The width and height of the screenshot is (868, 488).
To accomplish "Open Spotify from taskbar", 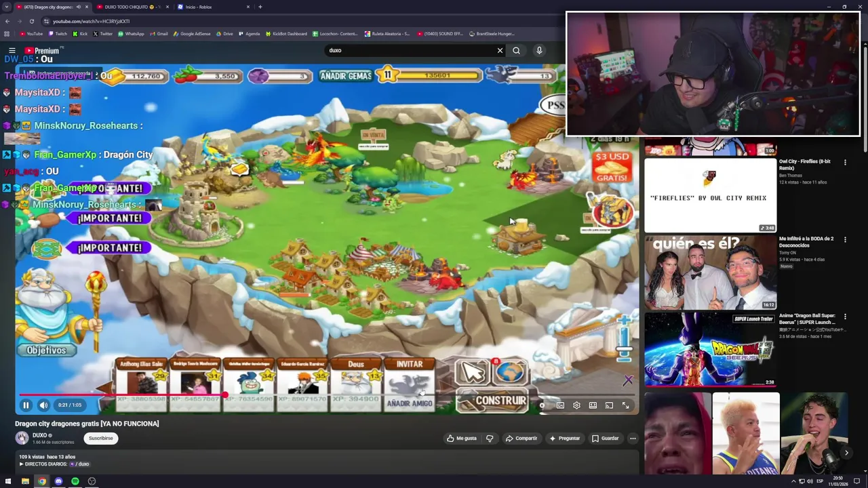I will tap(75, 481).
